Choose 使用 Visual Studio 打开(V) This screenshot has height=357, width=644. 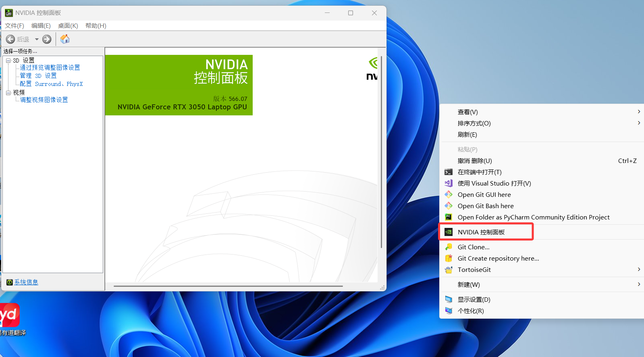point(542,184)
